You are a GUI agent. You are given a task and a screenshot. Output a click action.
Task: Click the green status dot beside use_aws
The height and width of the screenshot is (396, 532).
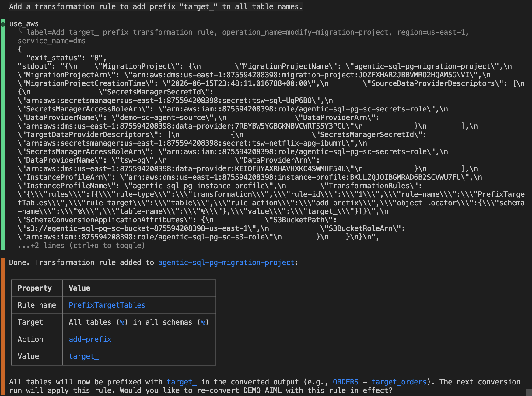[x=3, y=24]
